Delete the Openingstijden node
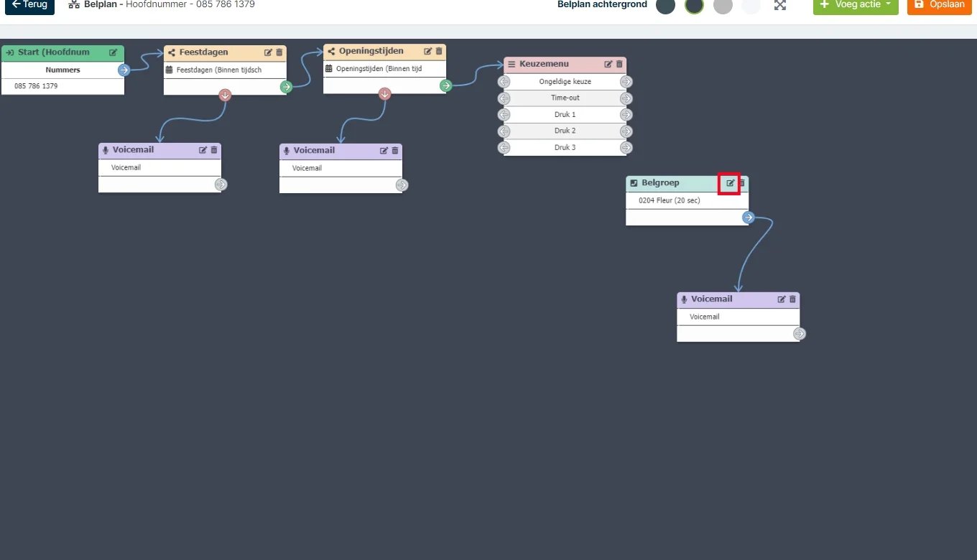Viewport: 977px width, 560px height. click(439, 52)
